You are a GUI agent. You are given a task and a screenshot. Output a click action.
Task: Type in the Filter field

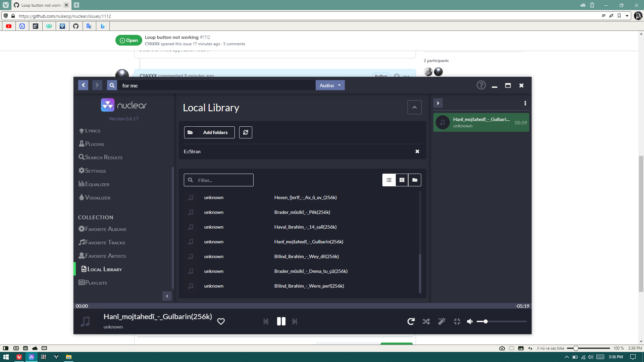218,180
